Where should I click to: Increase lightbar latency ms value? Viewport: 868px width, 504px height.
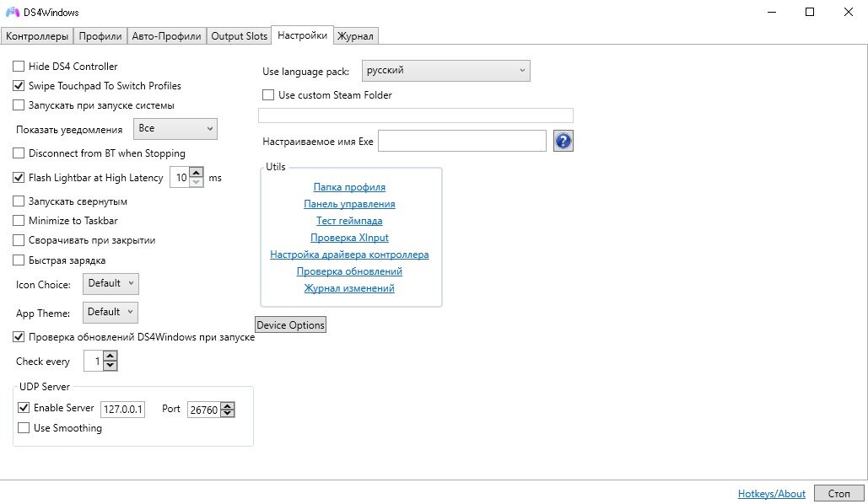pyautogui.click(x=196, y=173)
